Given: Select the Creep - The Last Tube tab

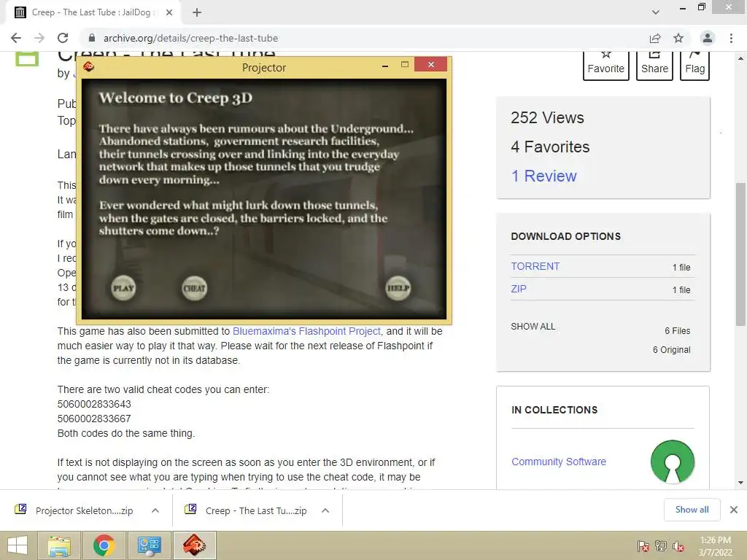Looking at the screenshot, I should (x=93, y=12).
